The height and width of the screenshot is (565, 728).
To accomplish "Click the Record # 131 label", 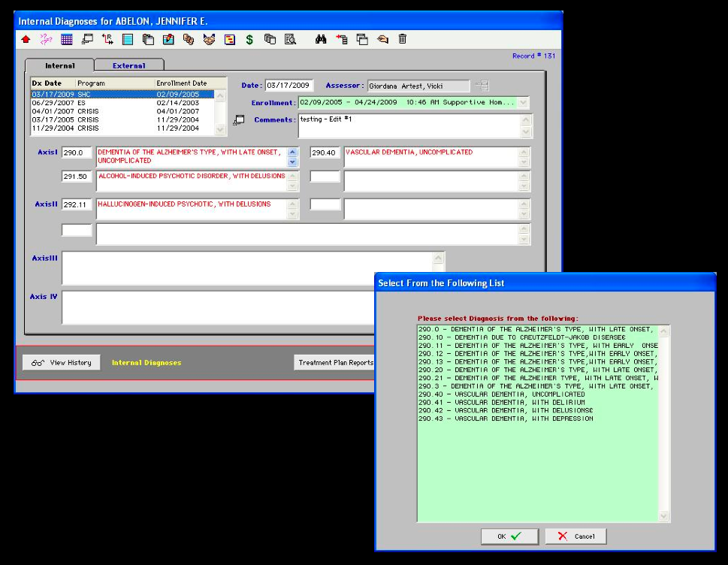I will coord(533,56).
